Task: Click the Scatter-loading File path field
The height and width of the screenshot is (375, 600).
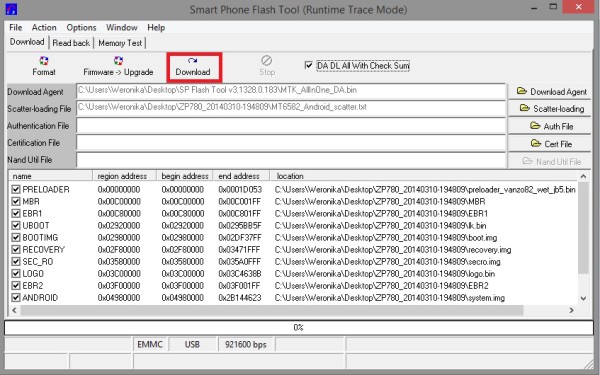Action: point(291,108)
